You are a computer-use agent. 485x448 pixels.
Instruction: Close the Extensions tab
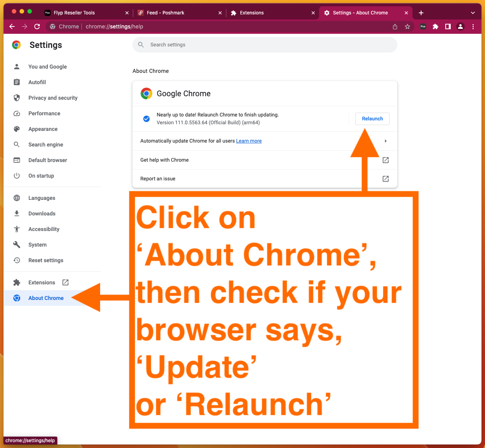tap(313, 13)
